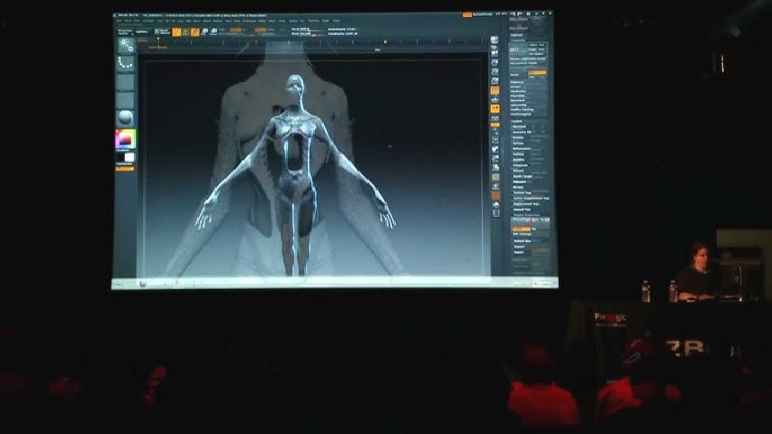Open the stroke type selector
The height and width of the screenshot is (434, 772).
click(x=126, y=64)
